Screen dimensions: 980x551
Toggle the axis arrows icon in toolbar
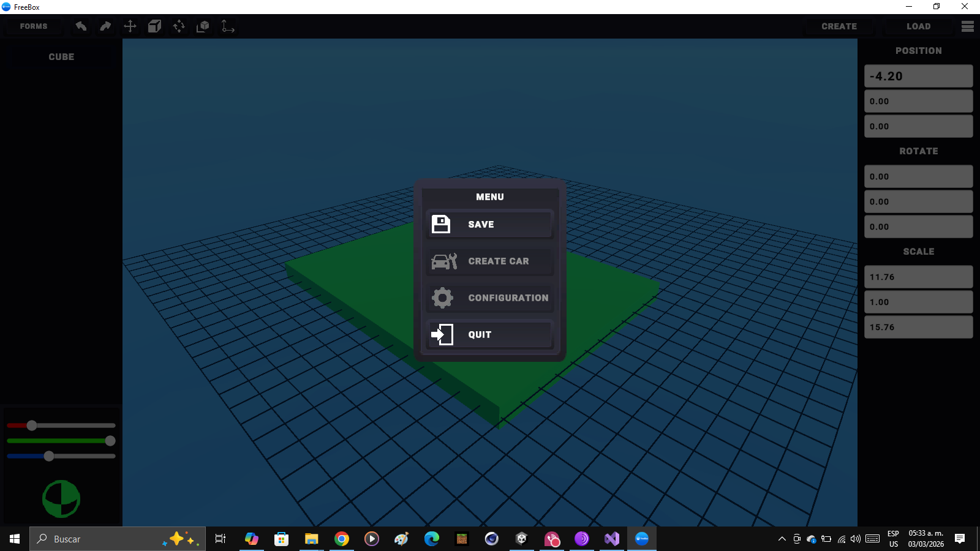[x=228, y=26]
